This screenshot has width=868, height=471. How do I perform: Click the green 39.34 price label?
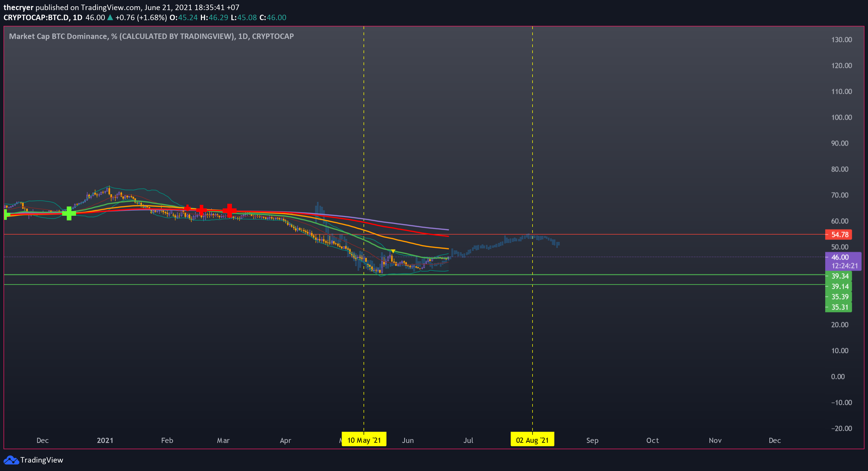pos(838,276)
